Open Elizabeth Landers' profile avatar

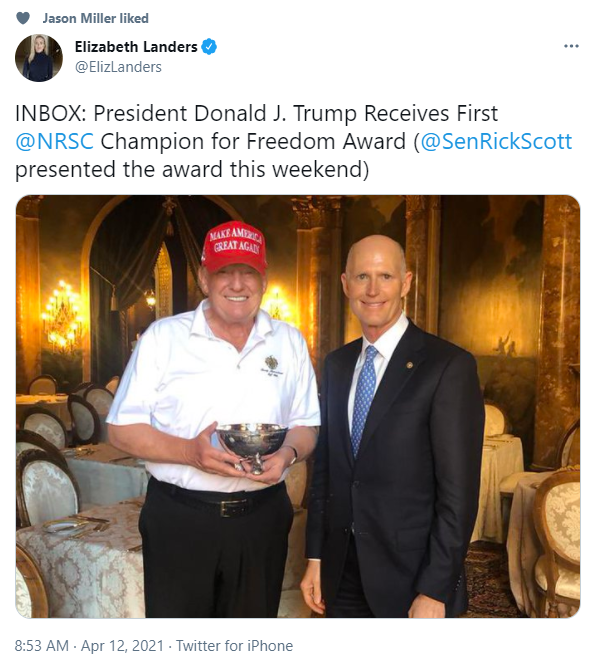[x=39, y=58]
